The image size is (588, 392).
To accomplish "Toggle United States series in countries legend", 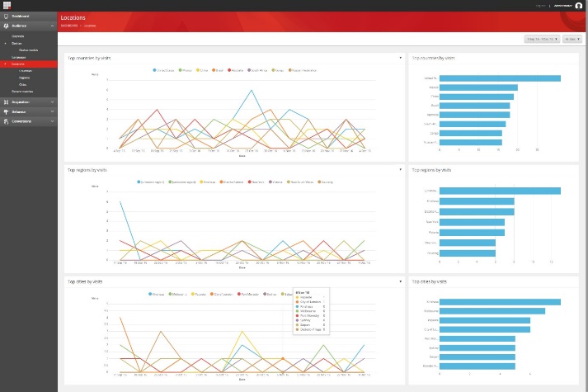I will click(x=163, y=70).
